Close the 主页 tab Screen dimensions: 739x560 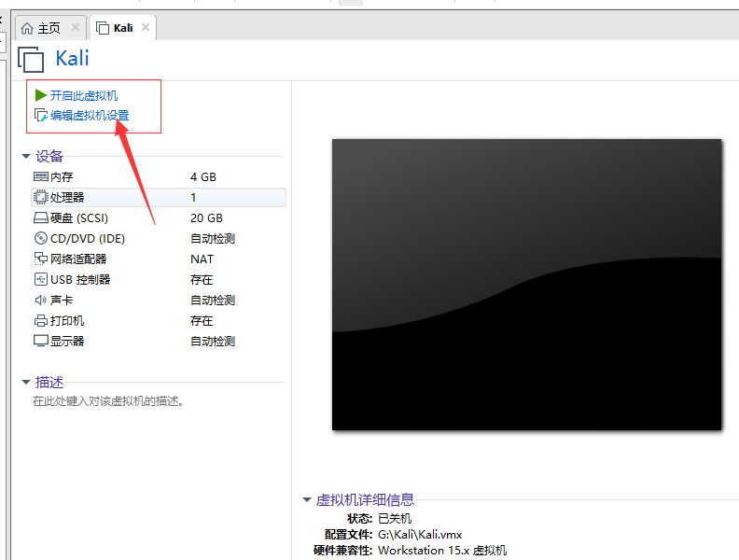(x=76, y=27)
